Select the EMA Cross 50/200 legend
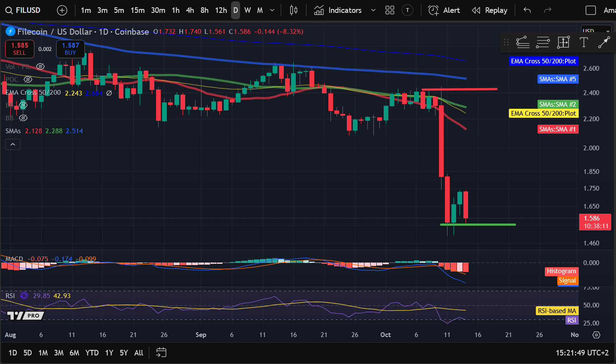This screenshot has height=364, width=616. 33,92
